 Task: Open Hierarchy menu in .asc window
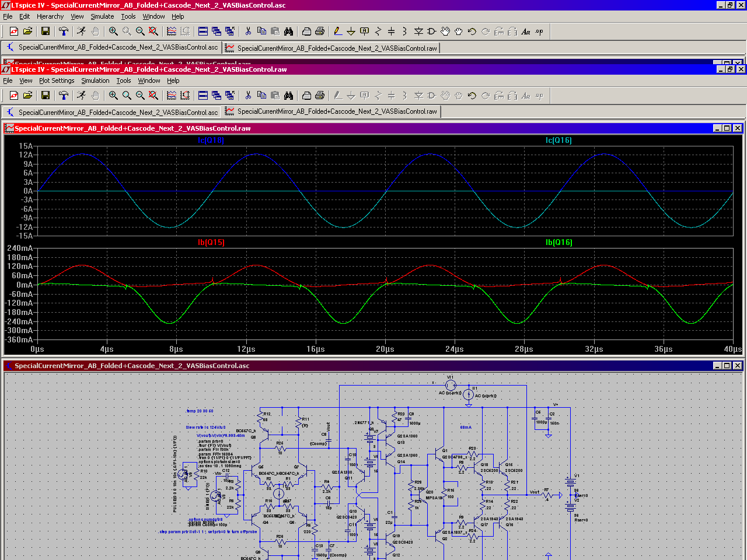tap(50, 16)
